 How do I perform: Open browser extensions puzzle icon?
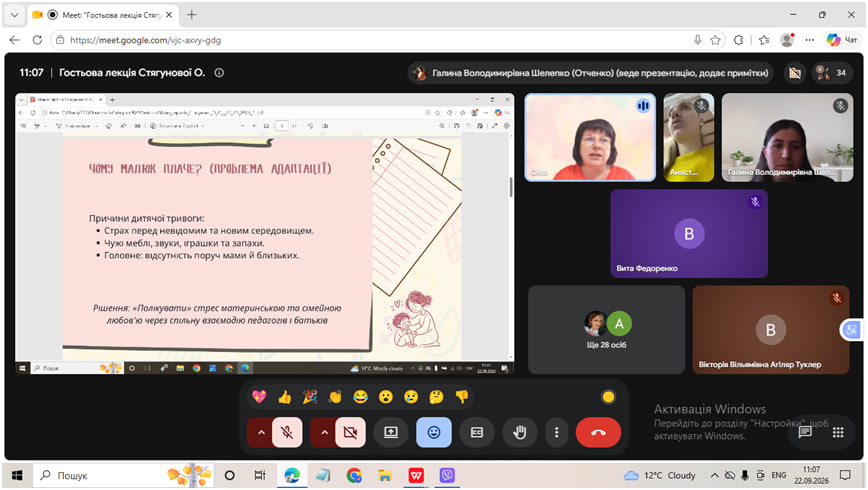(x=738, y=40)
